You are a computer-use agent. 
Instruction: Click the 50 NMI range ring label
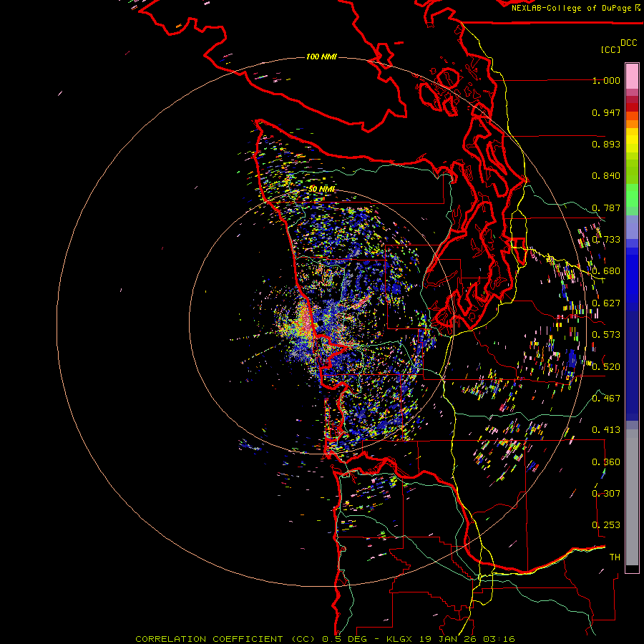[321, 189]
